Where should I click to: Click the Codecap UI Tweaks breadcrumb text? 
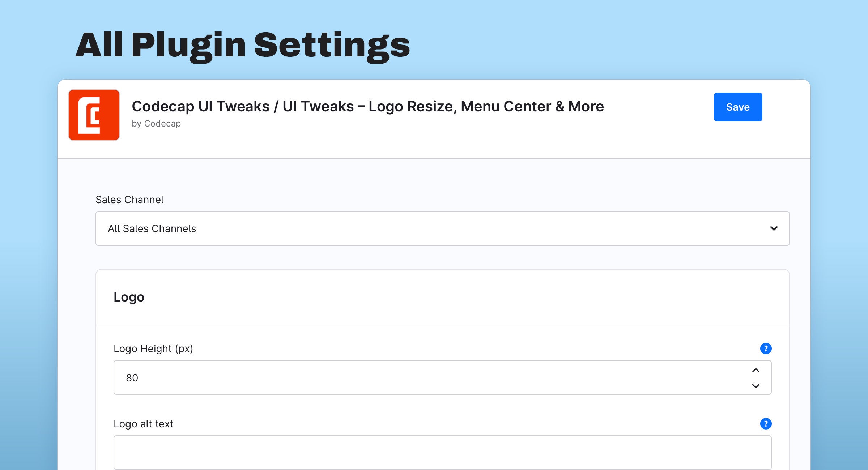click(x=201, y=106)
